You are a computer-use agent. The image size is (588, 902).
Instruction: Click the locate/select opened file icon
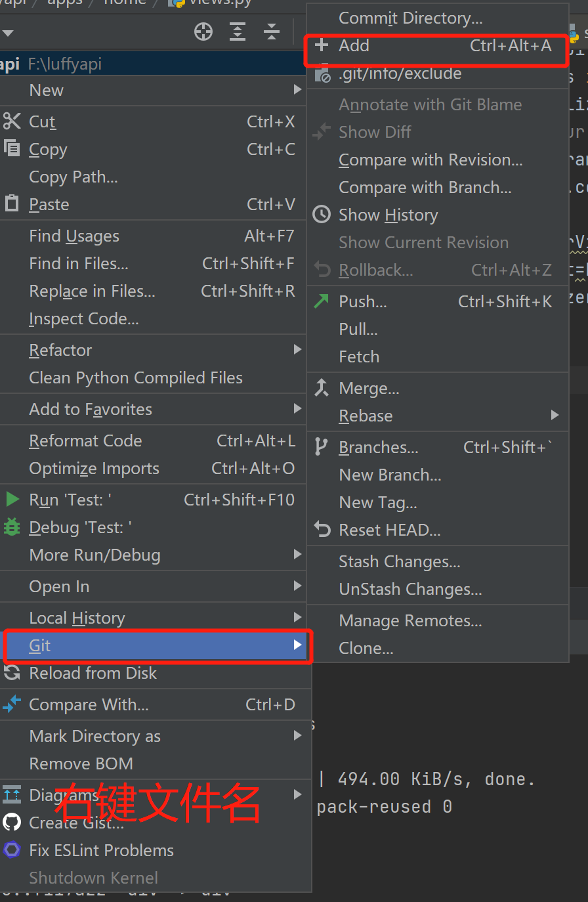(203, 32)
